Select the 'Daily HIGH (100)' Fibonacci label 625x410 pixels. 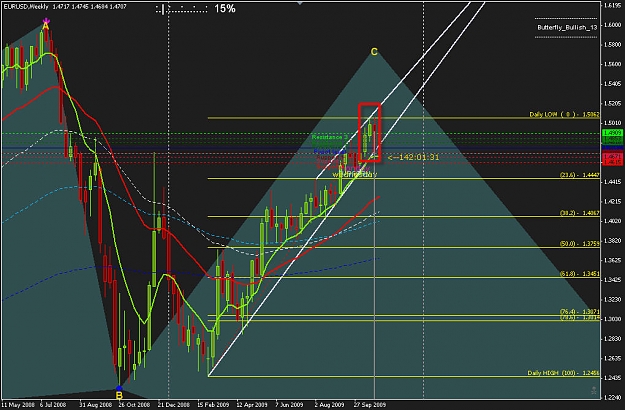tap(563, 373)
